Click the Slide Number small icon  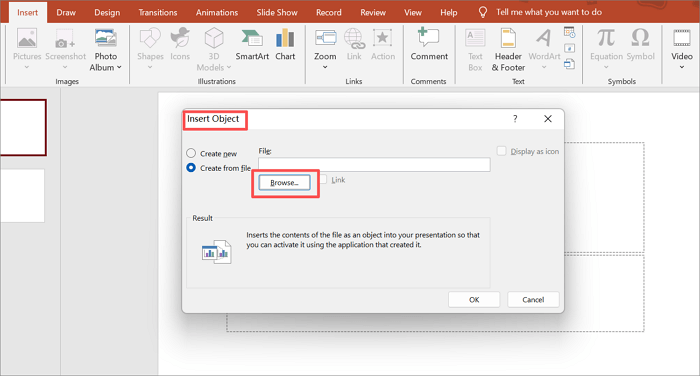[570, 48]
